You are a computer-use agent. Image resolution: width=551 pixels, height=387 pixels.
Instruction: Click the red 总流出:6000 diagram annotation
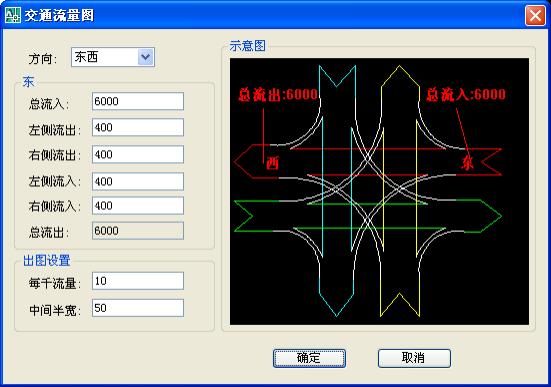tap(278, 95)
